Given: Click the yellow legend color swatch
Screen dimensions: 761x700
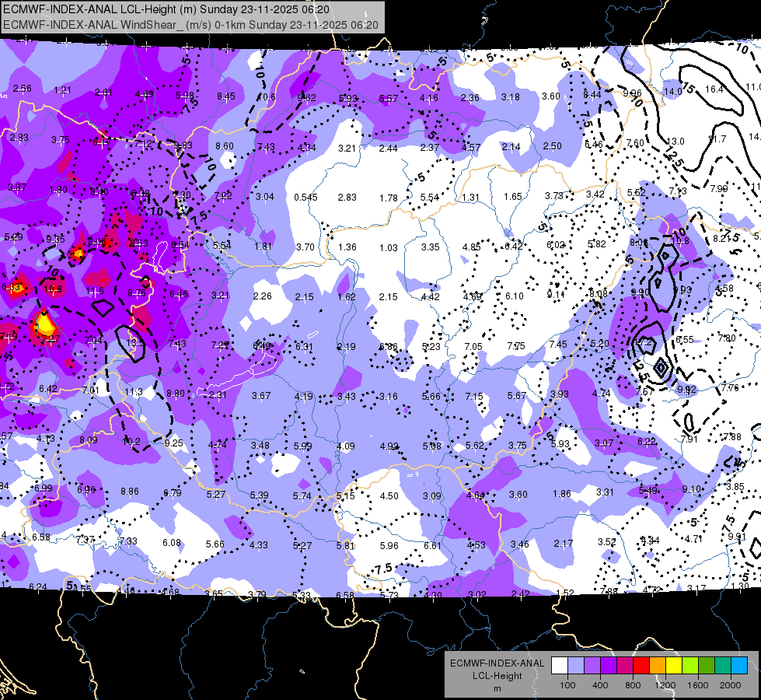Looking at the screenshot, I should click(674, 666).
